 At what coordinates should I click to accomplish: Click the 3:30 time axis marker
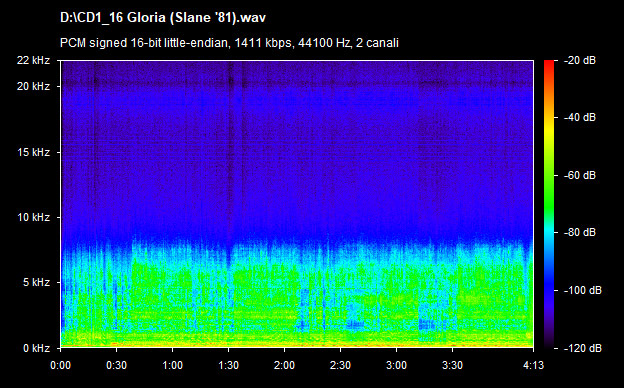[452, 365]
